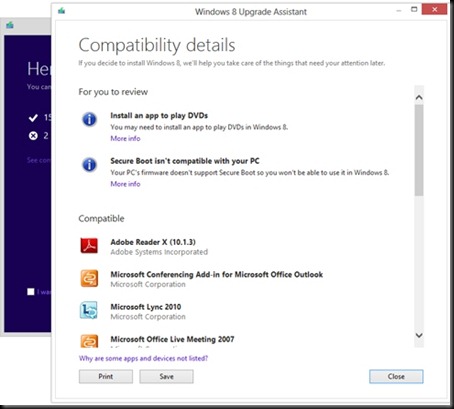The image size is (454, 409).
Task: Click the white checkmark icon in background window
Action: click(33, 118)
